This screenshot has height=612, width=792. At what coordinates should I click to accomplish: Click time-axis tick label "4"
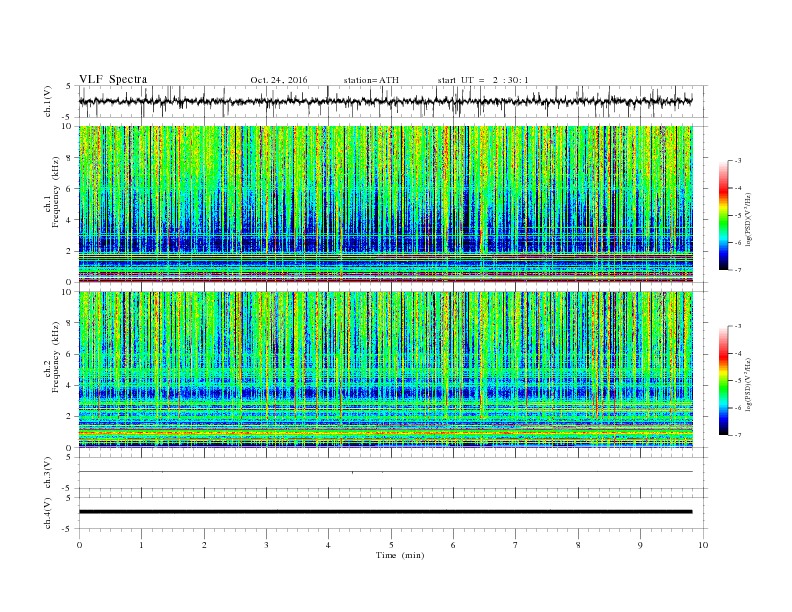pos(329,545)
